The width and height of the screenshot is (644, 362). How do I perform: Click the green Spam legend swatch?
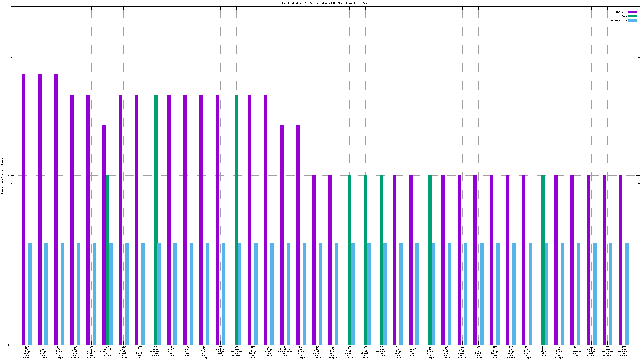point(633,16)
